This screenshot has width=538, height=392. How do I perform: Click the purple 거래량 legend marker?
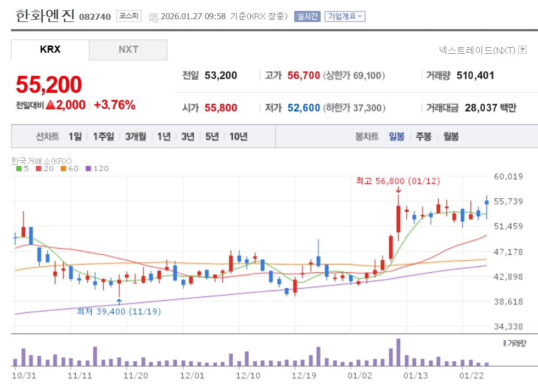(505, 343)
